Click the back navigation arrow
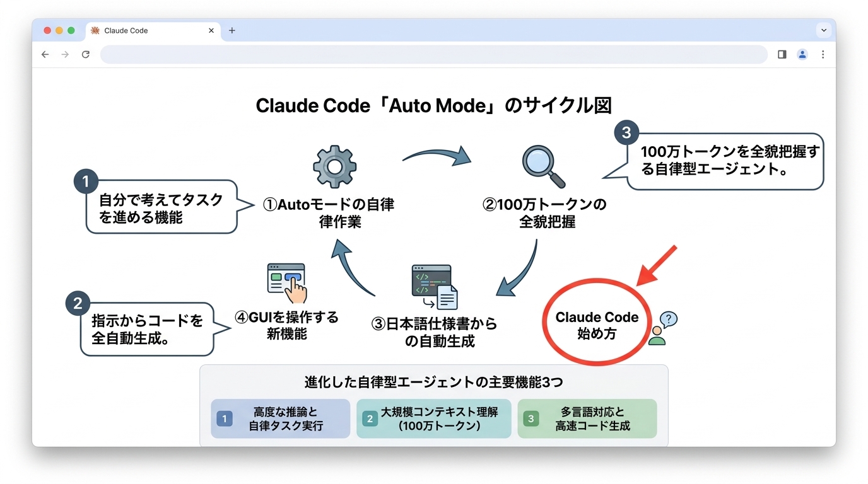The image size is (868, 484). point(45,54)
